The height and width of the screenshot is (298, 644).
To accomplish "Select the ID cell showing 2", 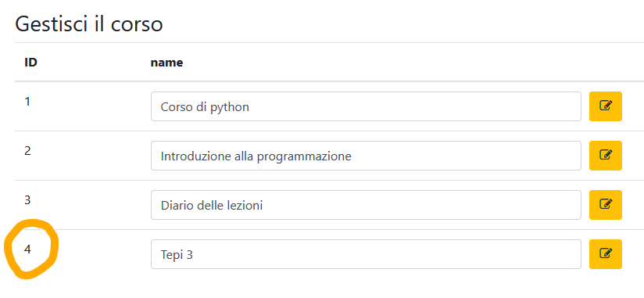I will click(x=27, y=151).
